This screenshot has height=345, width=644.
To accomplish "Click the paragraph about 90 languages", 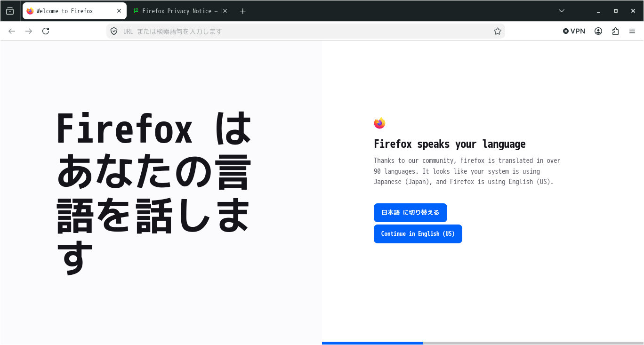I will [467, 171].
